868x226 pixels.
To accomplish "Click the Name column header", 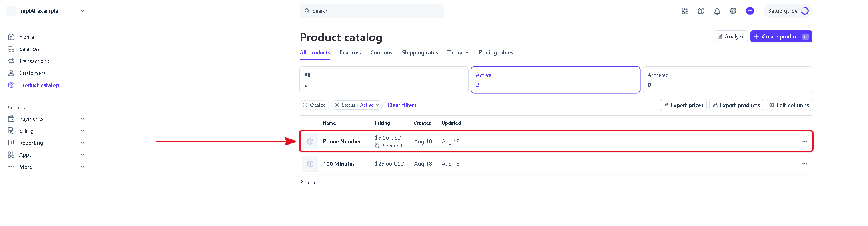I will [329, 123].
